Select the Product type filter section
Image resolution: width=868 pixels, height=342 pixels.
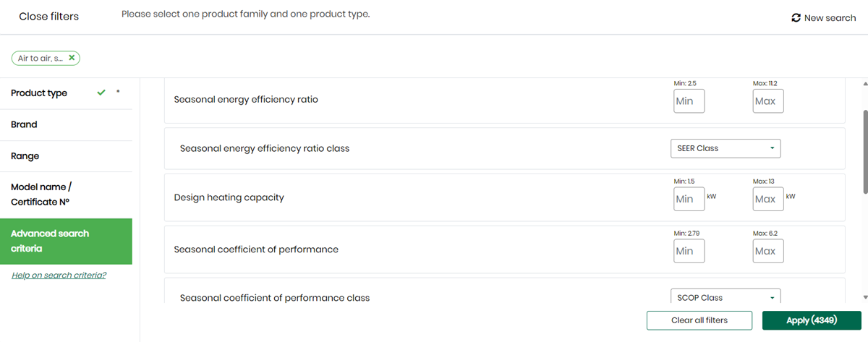coord(39,93)
